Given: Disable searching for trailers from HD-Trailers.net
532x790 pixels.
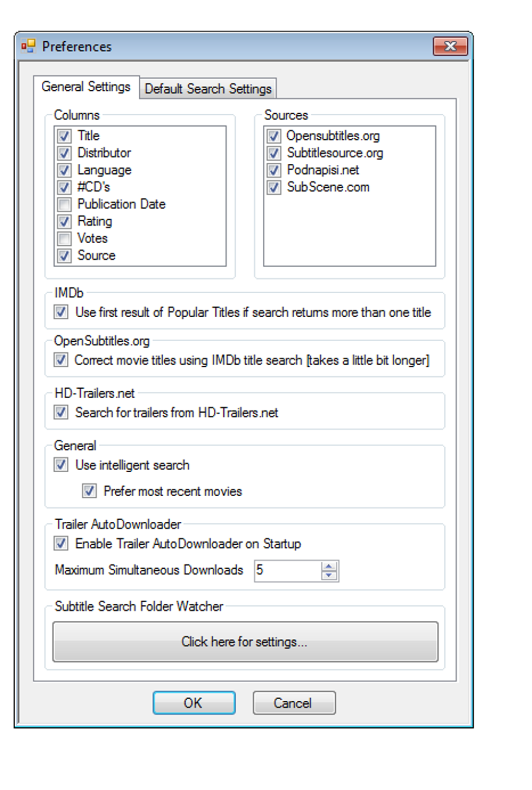Looking at the screenshot, I should coord(60,412).
